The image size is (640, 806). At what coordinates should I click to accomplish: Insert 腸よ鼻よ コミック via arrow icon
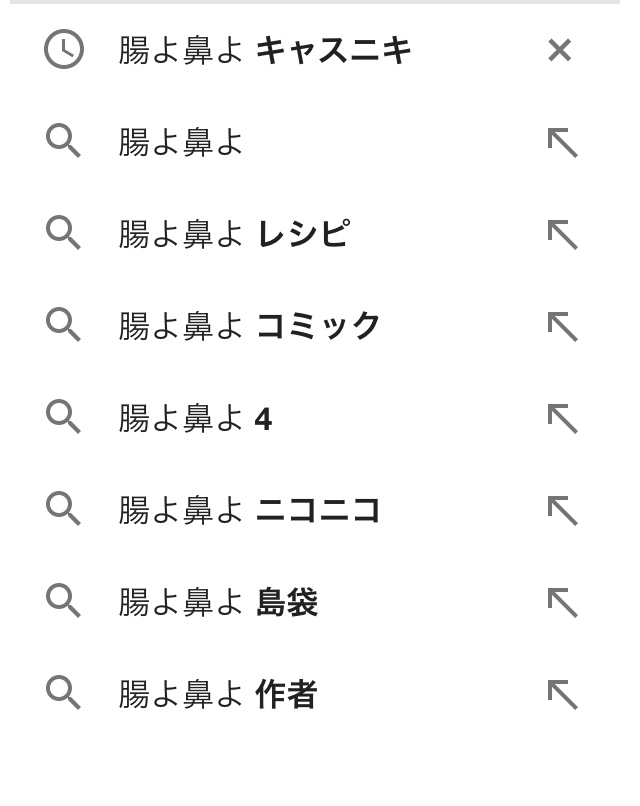coord(562,327)
